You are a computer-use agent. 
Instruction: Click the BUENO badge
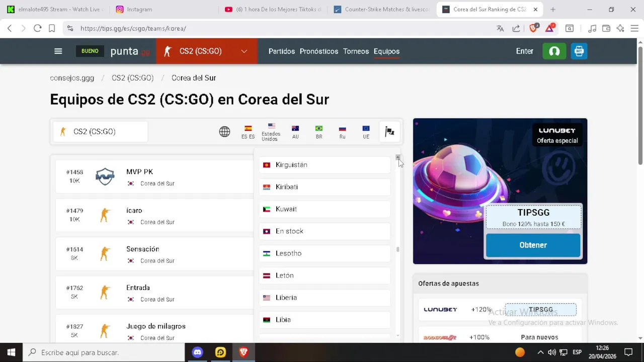90,51
